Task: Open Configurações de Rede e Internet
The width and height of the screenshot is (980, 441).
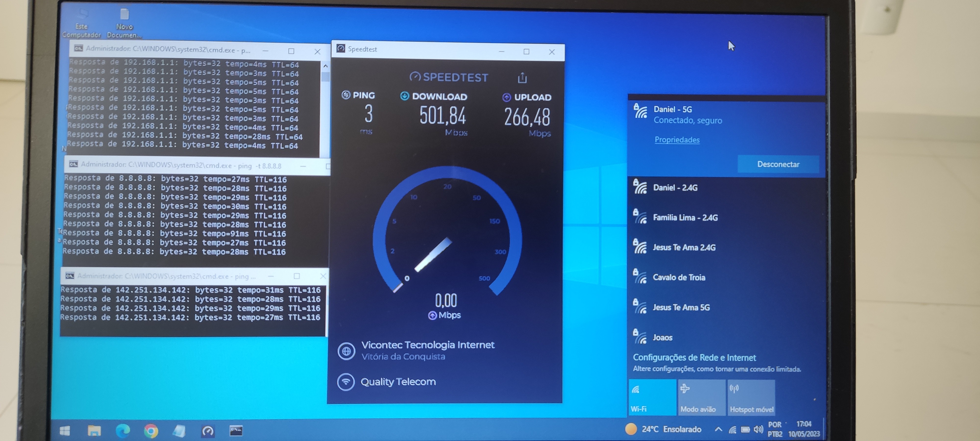Action: [x=694, y=358]
